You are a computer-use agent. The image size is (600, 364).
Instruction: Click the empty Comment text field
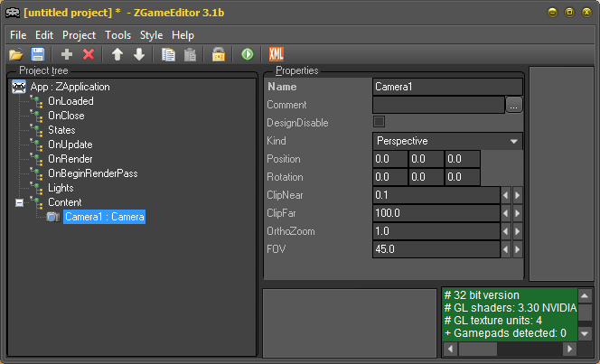438,105
